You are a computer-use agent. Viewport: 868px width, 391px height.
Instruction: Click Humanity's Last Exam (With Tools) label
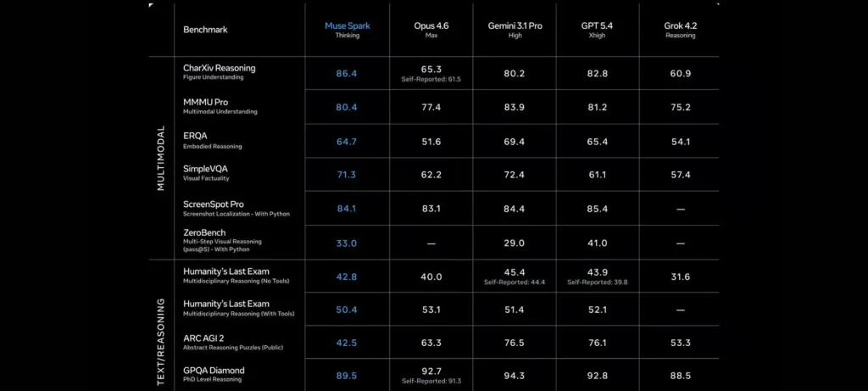[x=225, y=304]
